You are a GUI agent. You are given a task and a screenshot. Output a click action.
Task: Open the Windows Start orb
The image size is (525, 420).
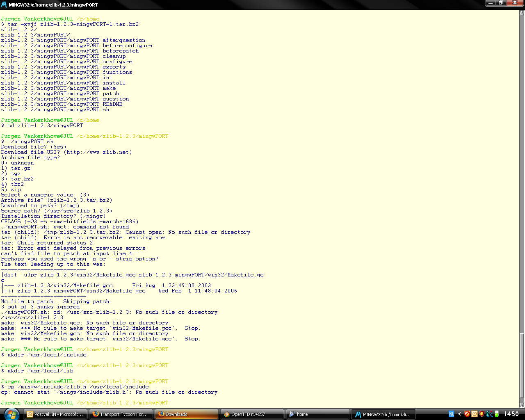coord(11,414)
